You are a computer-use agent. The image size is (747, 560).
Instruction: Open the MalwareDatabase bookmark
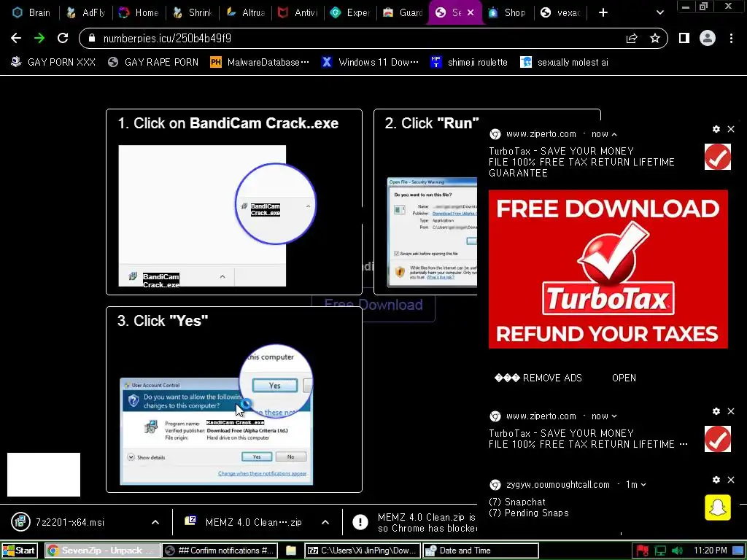click(260, 63)
